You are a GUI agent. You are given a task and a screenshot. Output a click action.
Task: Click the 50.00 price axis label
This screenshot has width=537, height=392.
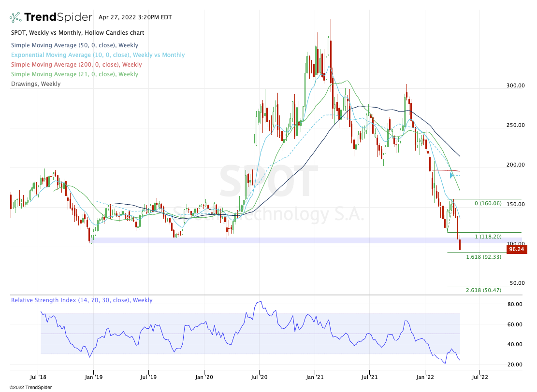tap(517, 283)
